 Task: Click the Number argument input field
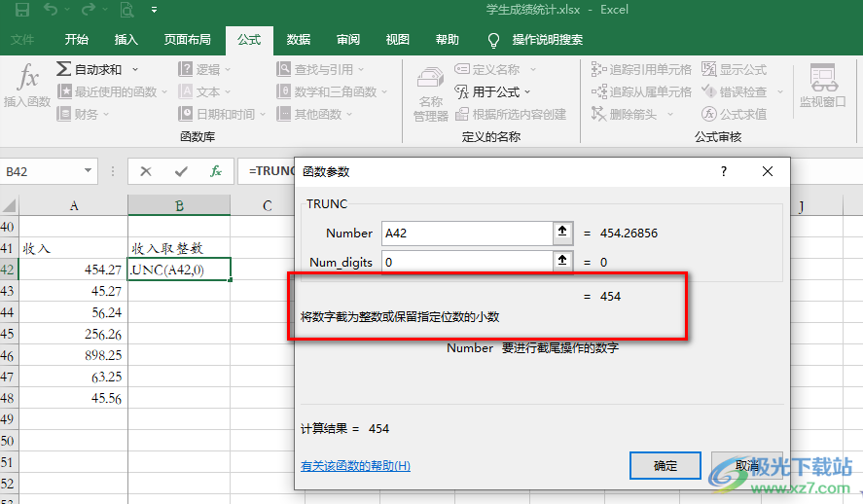[x=467, y=234]
